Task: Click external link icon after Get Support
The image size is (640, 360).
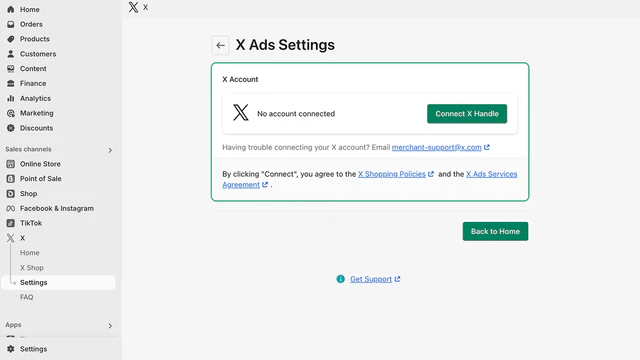Action: coord(397,279)
